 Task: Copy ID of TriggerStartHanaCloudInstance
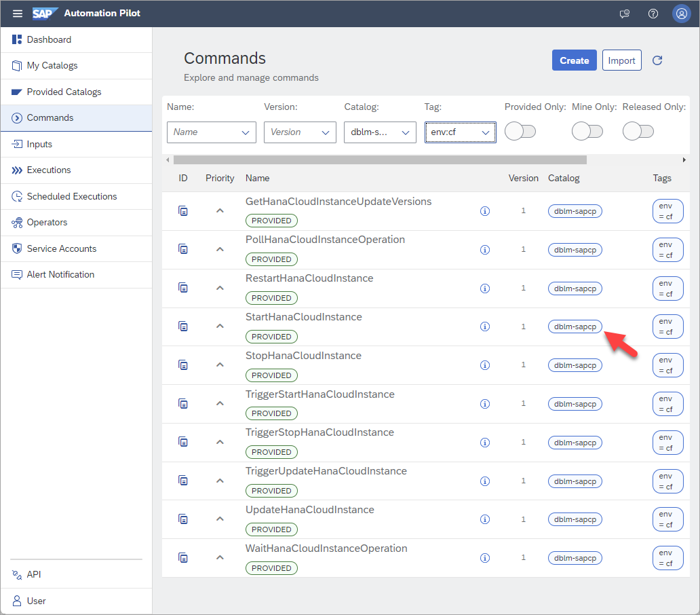pos(183,404)
